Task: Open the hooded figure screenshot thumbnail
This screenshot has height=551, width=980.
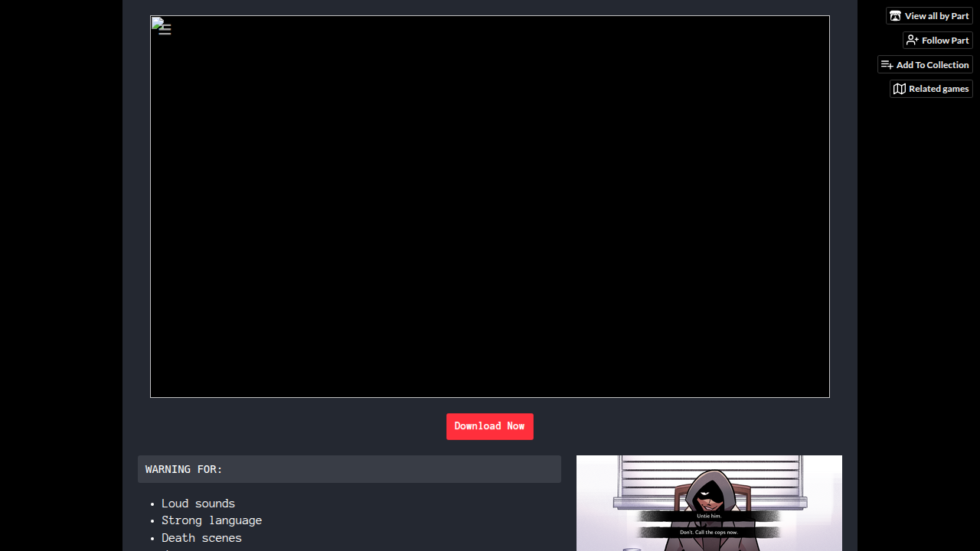Action: coord(709,503)
